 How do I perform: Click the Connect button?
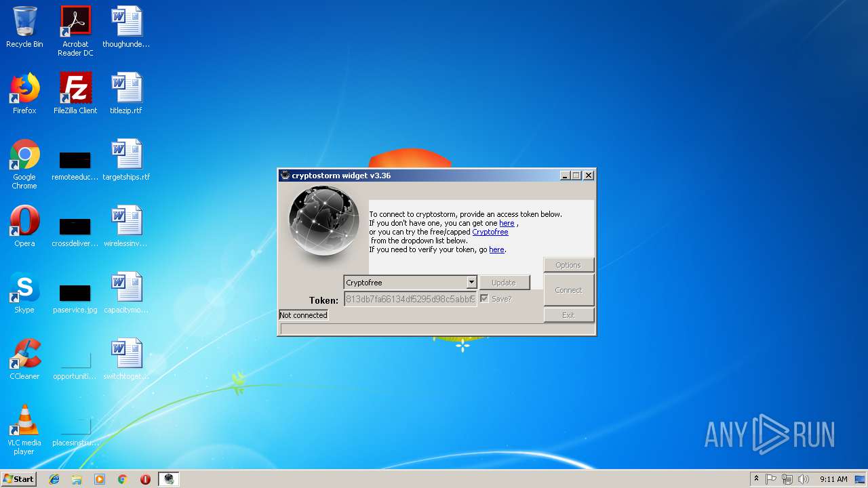568,290
